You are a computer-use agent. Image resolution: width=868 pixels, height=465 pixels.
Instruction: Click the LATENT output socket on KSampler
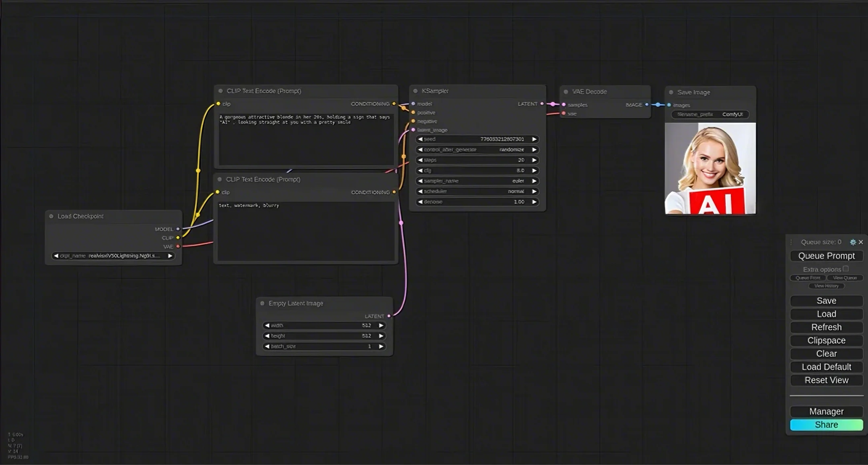(542, 104)
